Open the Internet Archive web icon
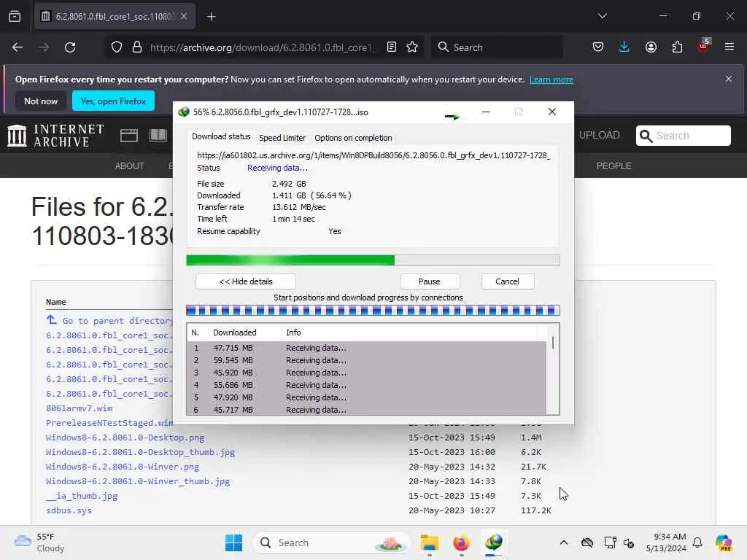Viewport: 747px width, 560px height. pyautogui.click(x=129, y=136)
